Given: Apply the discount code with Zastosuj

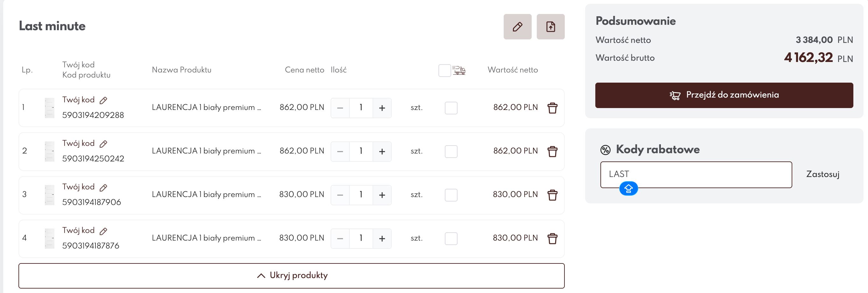Looking at the screenshot, I should click(x=822, y=174).
